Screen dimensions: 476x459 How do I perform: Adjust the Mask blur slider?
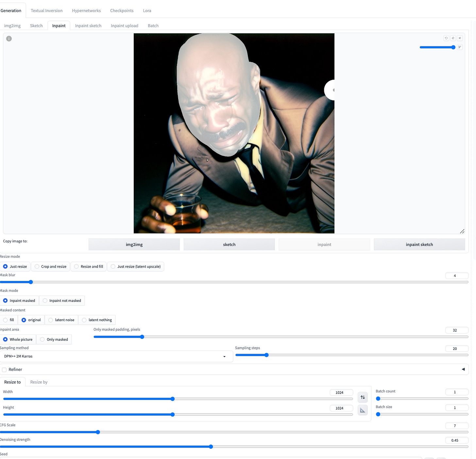coord(234,282)
